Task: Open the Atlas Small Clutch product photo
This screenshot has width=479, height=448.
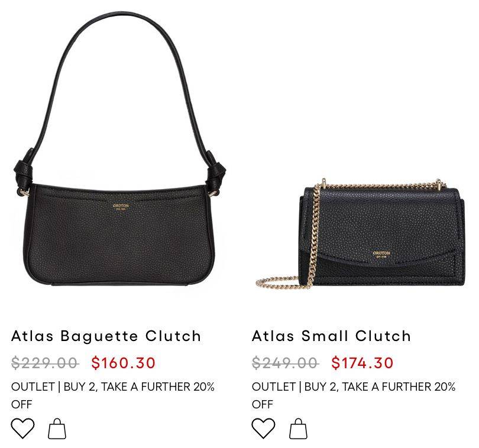Action: coord(361,233)
